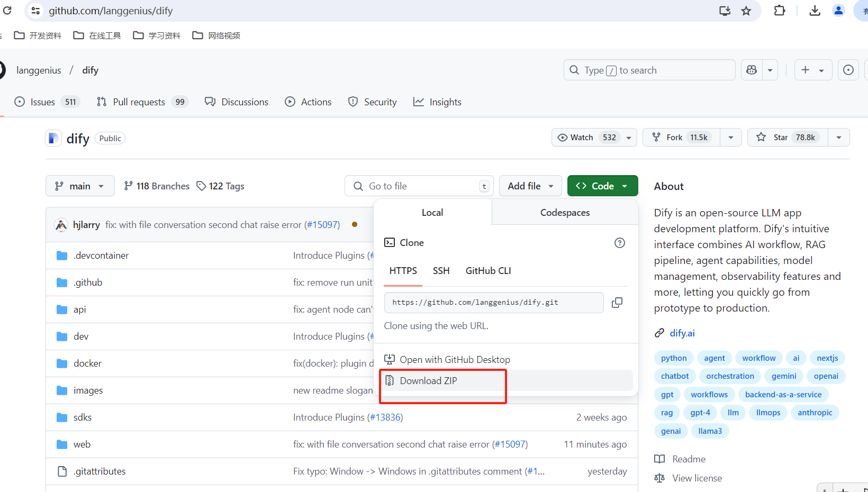Install app icon in address bar
The width and height of the screenshot is (868, 492).
(725, 11)
